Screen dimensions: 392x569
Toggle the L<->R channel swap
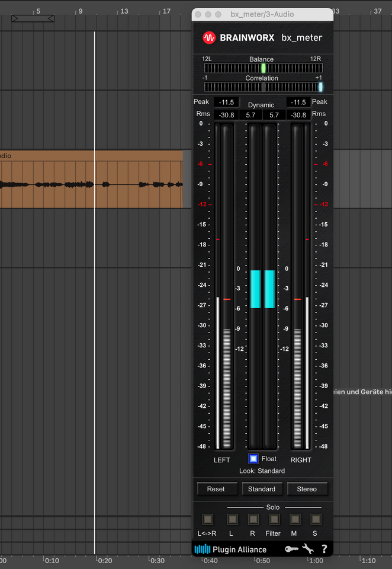(x=207, y=519)
